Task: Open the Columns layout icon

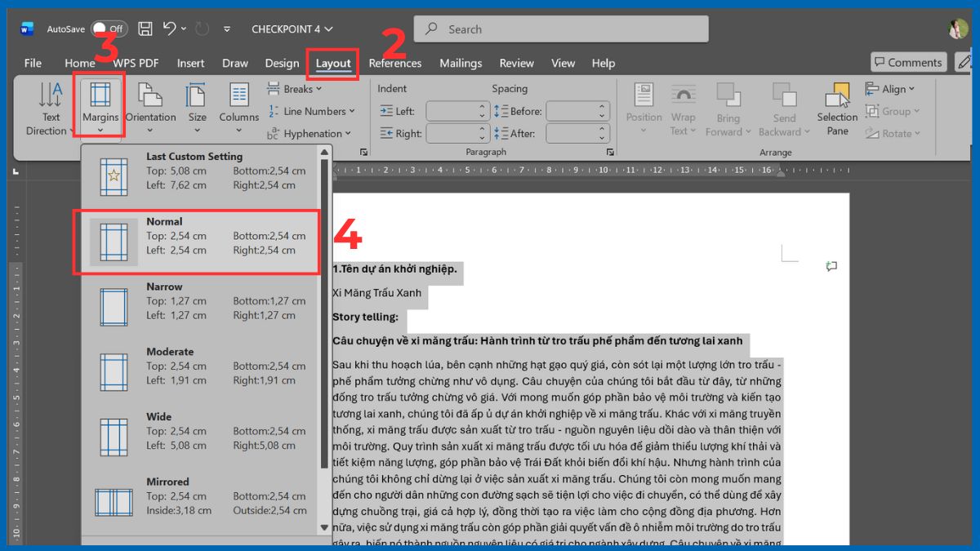Action: click(x=238, y=96)
